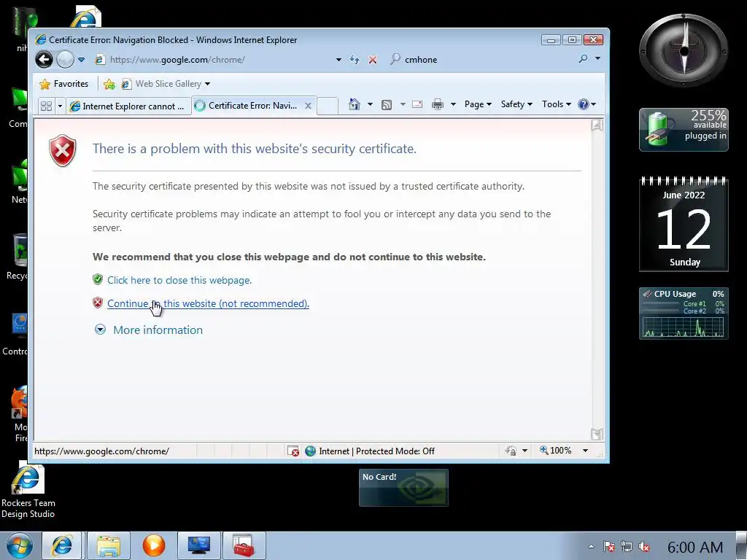Viewport: 747px width, 560px height.
Task: Click the Refresh icon in address bar
Action: point(355,60)
